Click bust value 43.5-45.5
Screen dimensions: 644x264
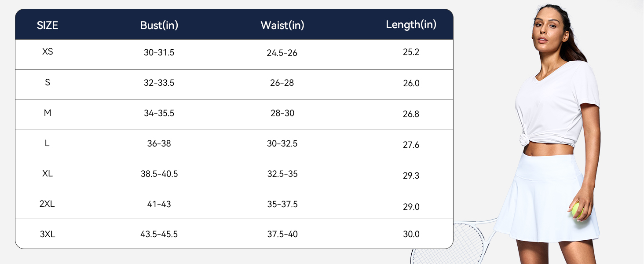pyautogui.click(x=159, y=235)
